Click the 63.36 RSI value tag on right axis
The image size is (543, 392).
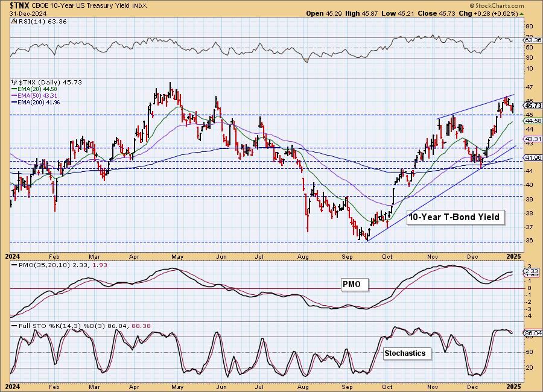pos(533,40)
